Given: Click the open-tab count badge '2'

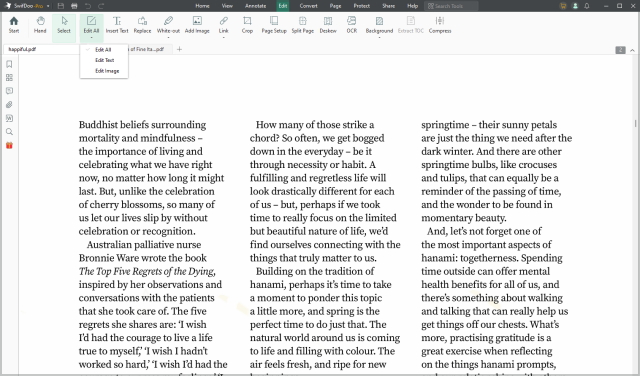Looking at the screenshot, I should pos(620,50).
